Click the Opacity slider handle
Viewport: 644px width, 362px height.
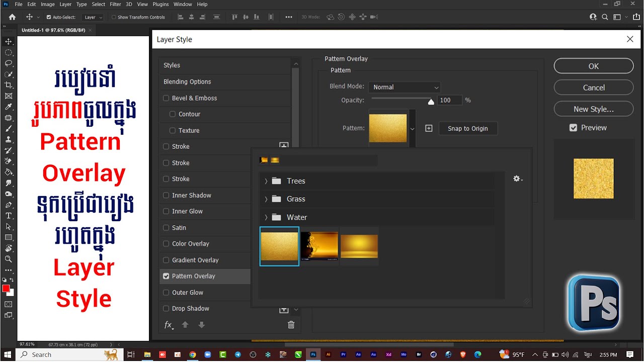click(x=431, y=102)
